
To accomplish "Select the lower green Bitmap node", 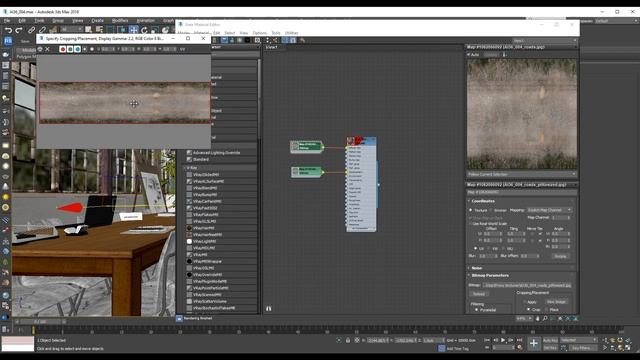I will coord(307,172).
